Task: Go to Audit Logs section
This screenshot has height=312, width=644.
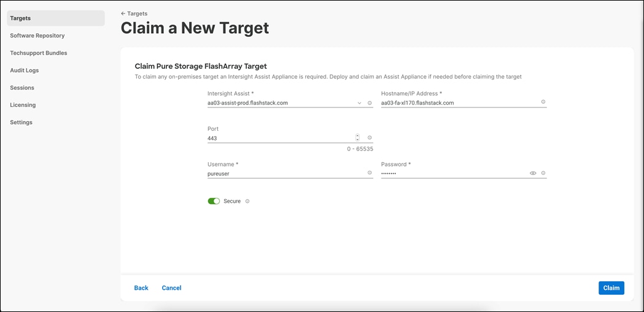Action: coord(25,71)
